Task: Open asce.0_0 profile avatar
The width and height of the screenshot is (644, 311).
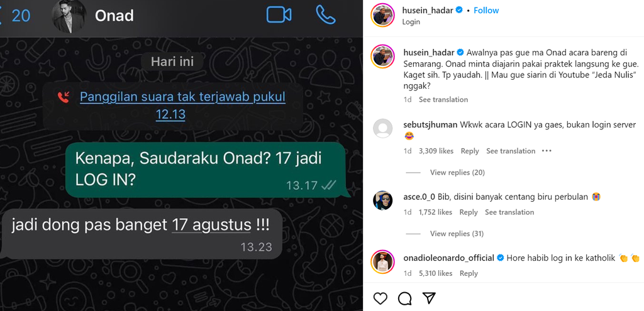Action: (383, 200)
